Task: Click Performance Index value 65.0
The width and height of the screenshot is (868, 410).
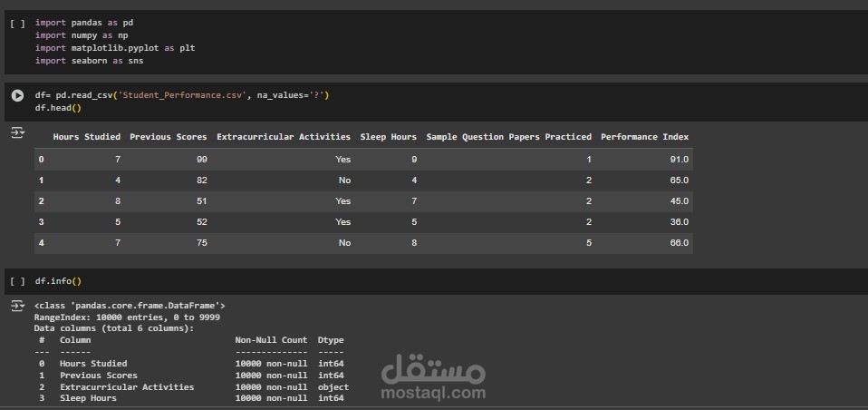Action: click(x=680, y=181)
